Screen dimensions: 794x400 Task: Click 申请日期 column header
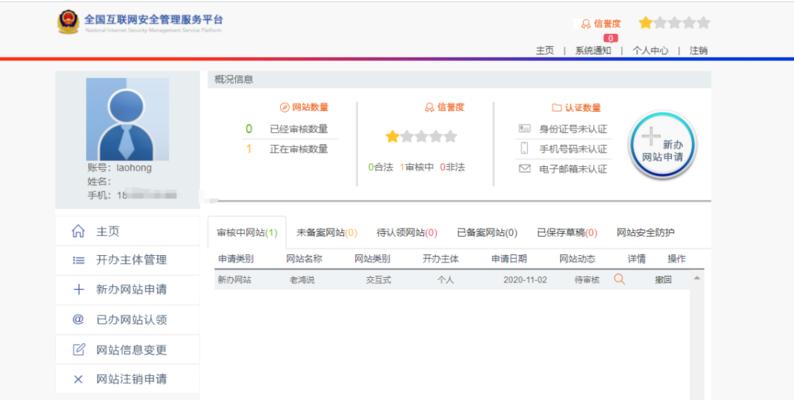(x=509, y=259)
